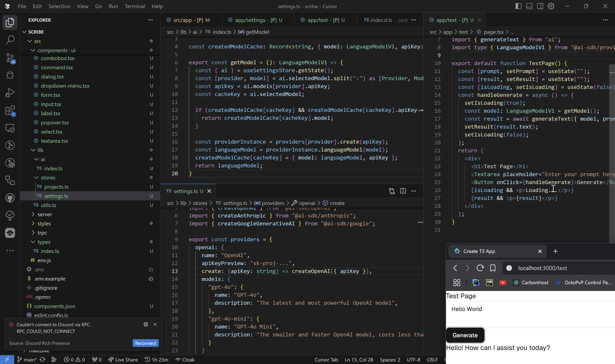Start Live Share from status bar
Image resolution: width=615 pixels, height=364 pixels.
tap(123, 360)
